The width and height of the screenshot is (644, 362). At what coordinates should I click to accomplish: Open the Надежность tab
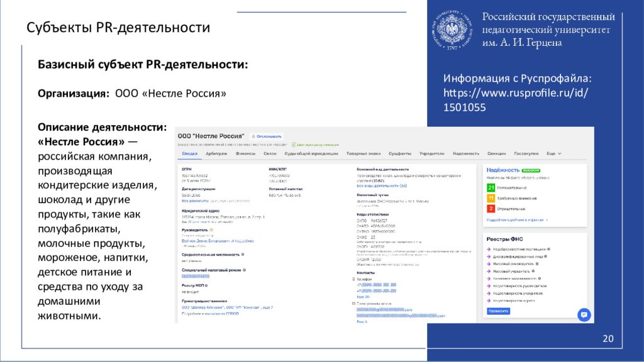point(466,153)
